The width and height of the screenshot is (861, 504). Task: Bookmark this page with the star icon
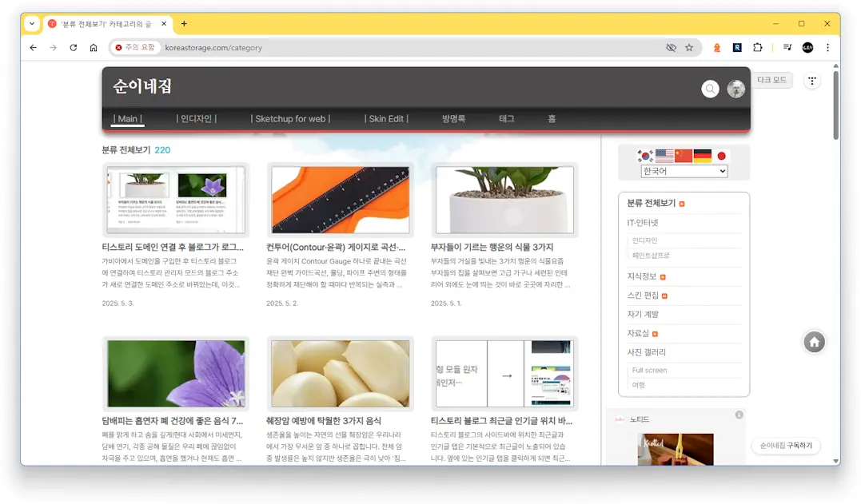tap(689, 47)
